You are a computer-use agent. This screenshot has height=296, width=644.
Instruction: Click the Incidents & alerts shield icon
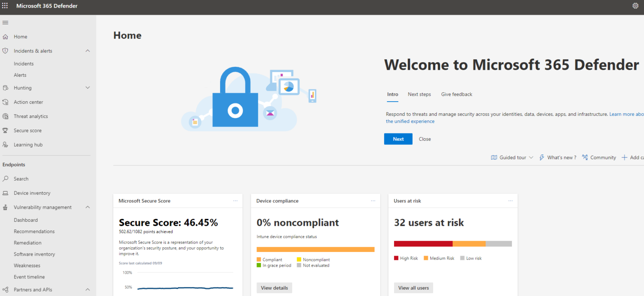pyautogui.click(x=5, y=51)
